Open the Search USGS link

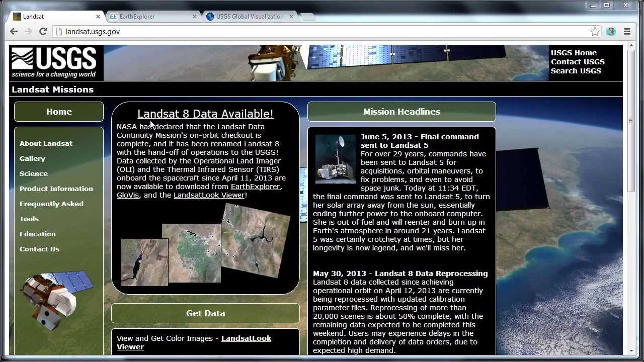[x=576, y=71]
